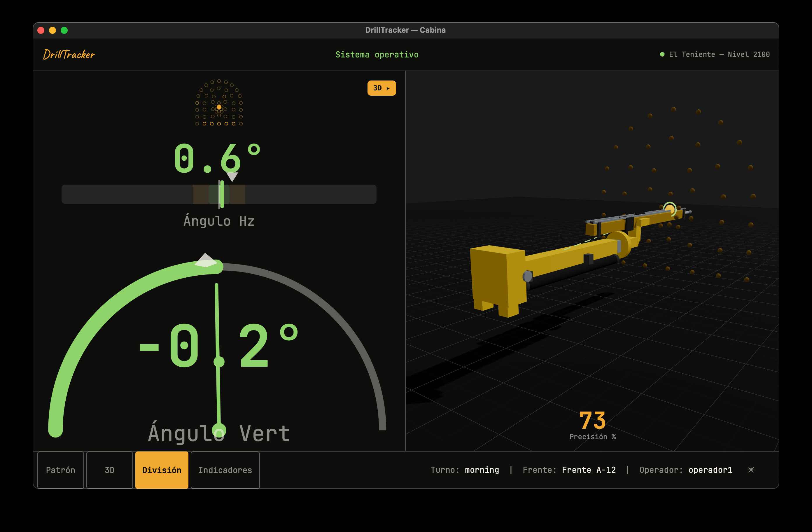Click the 0.6° horizontal angle value
The width and height of the screenshot is (812, 532).
coord(217,158)
